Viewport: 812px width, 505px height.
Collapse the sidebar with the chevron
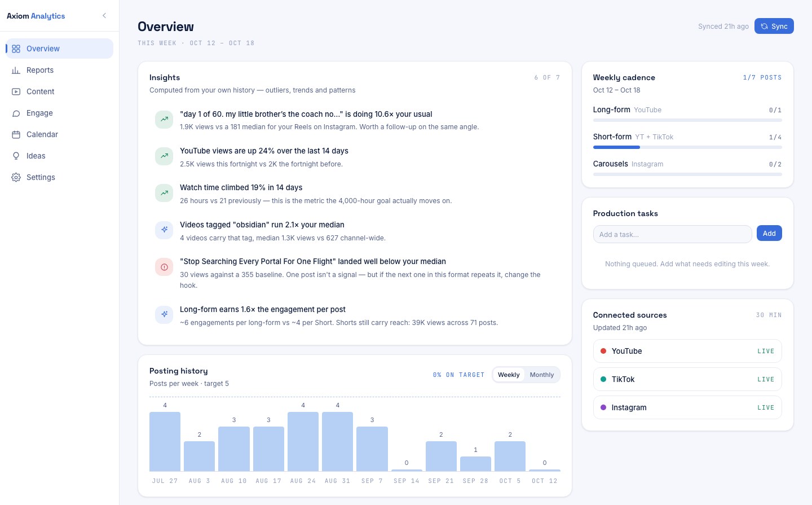pyautogui.click(x=104, y=16)
